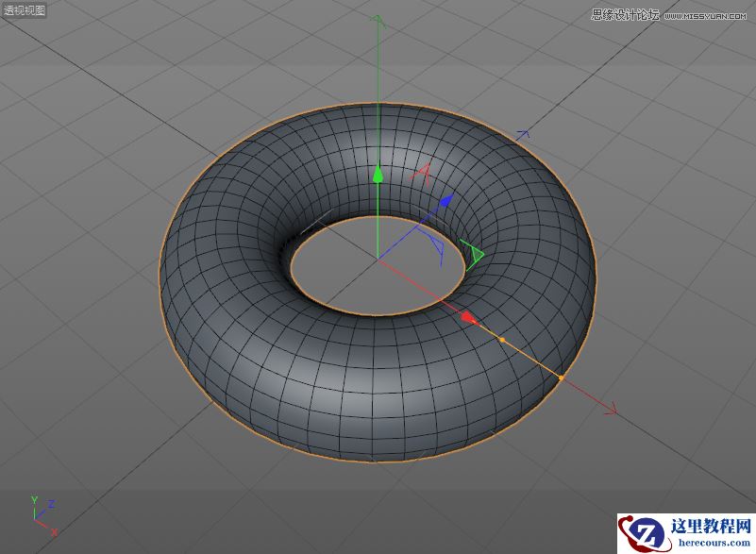Click the orange handle on torus tube
Viewport: 756px width, 554px height.
(502, 340)
